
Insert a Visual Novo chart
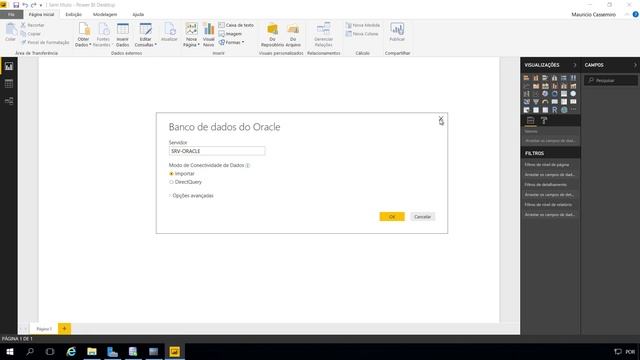coord(209,35)
